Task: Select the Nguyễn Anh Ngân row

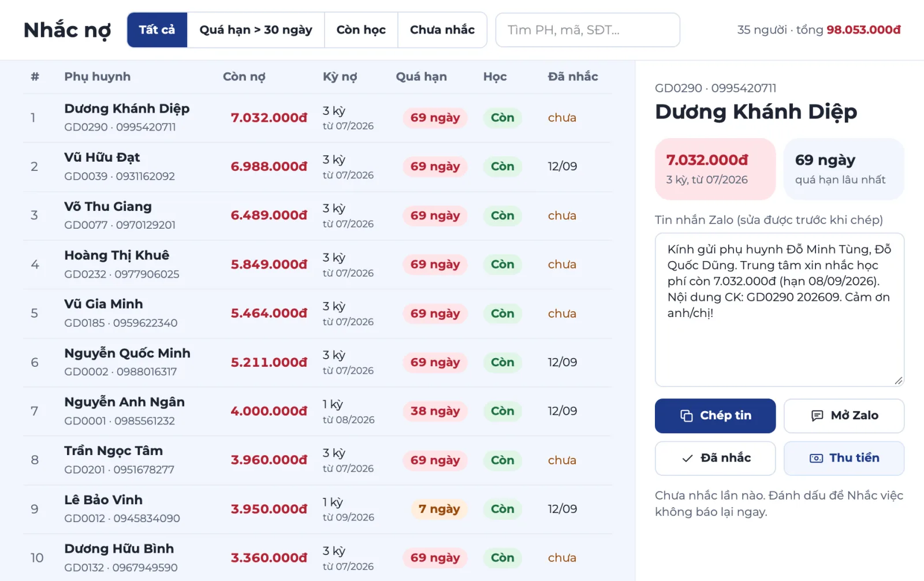Action: coord(318,411)
